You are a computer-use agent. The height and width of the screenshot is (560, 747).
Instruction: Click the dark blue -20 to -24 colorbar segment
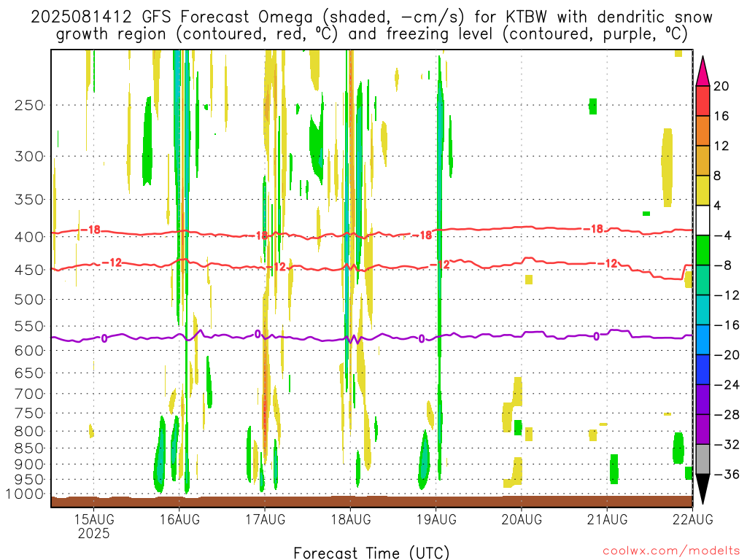703,370
